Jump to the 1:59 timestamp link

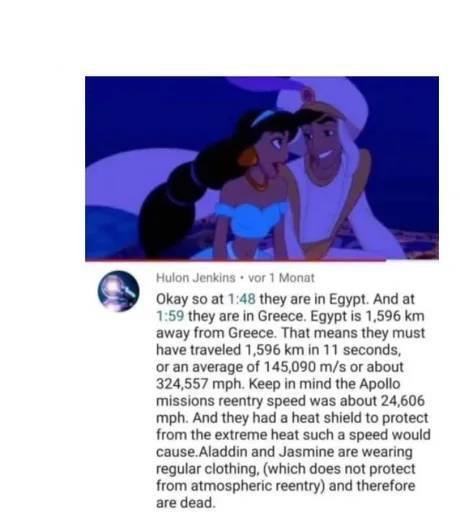tap(170, 316)
